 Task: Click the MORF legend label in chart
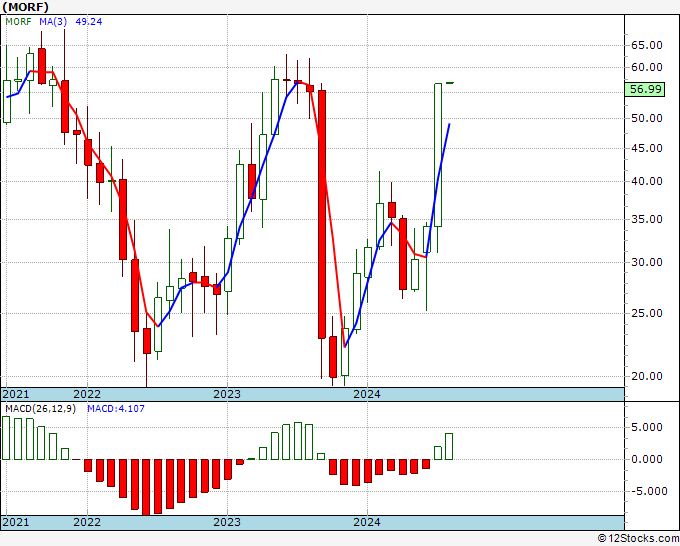[18, 22]
